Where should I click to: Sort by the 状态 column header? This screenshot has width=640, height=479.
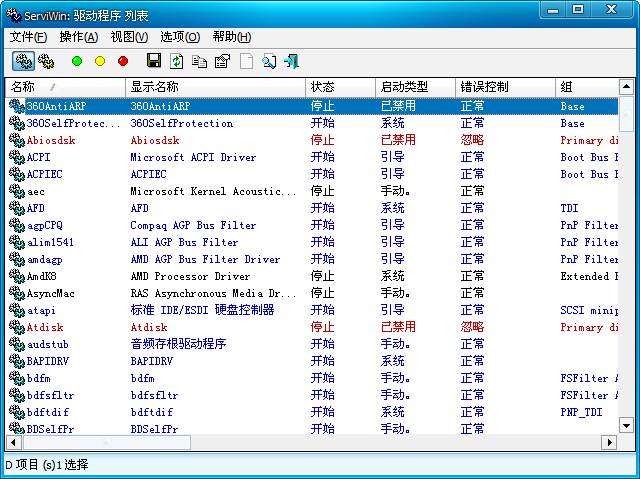tap(340, 87)
